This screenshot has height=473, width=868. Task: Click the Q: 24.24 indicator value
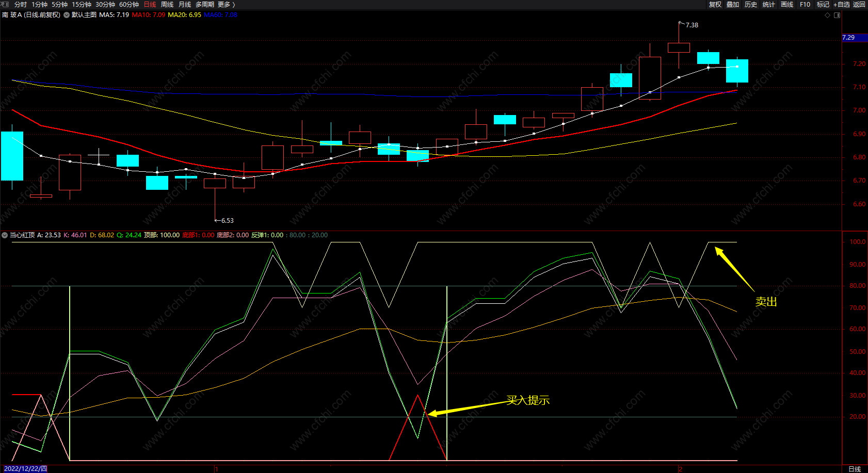pyautogui.click(x=129, y=235)
